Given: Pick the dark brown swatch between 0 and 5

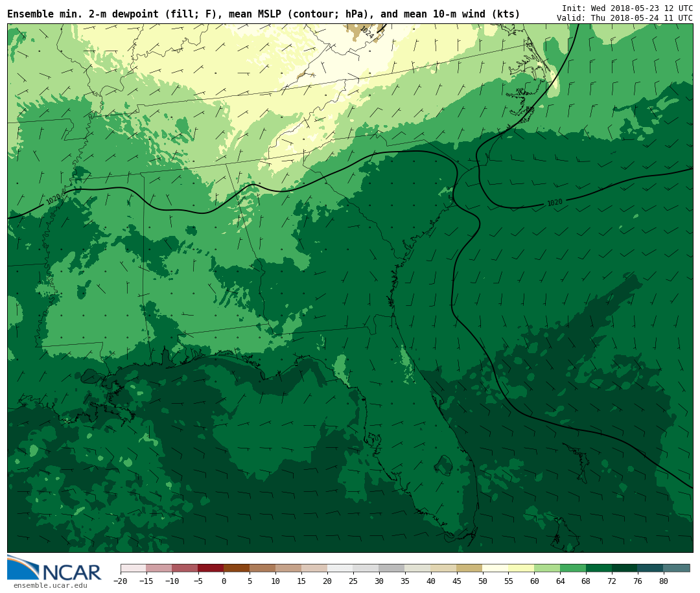Looking at the screenshot, I should click(237, 568).
